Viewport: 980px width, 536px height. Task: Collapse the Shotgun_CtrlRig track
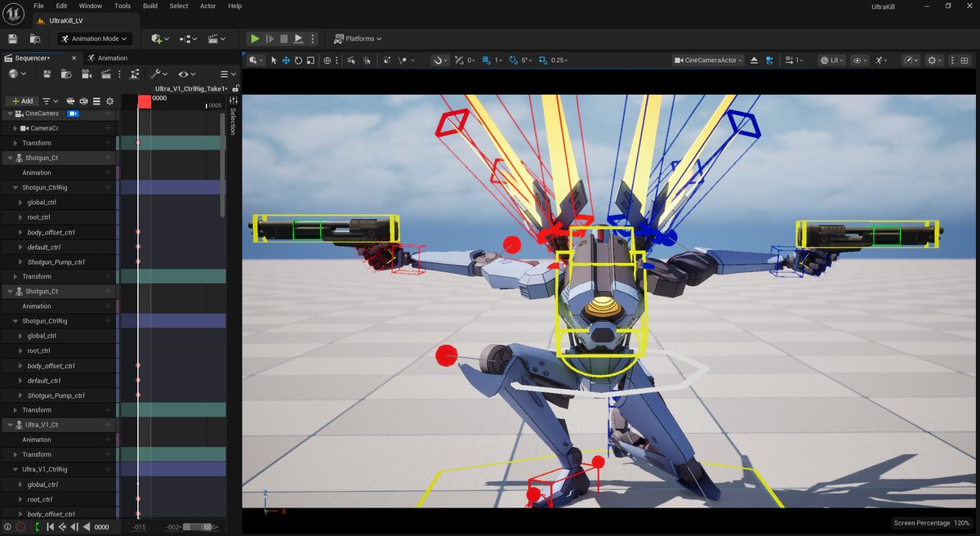pos(16,186)
